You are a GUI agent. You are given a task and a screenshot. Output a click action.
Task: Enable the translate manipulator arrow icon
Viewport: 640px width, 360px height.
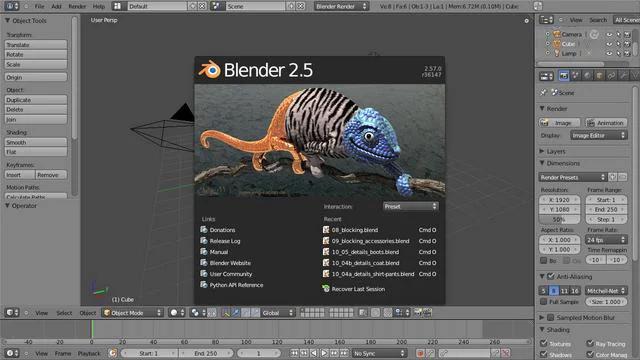[236, 313]
